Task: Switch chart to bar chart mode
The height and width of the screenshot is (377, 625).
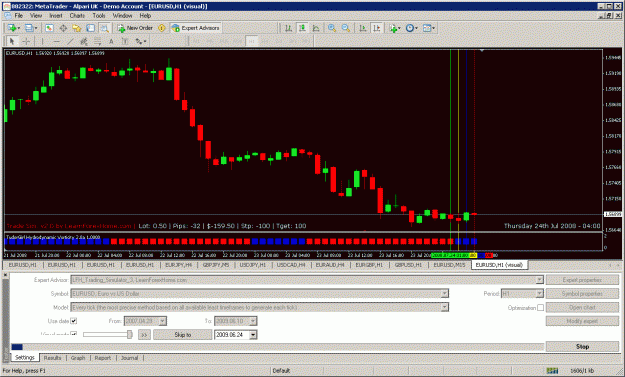Action: (288, 28)
